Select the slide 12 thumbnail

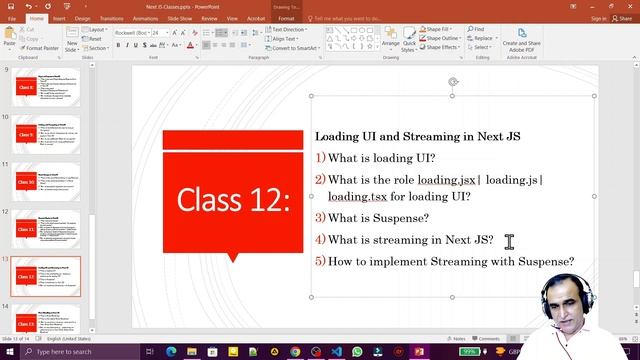tap(46, 229)
